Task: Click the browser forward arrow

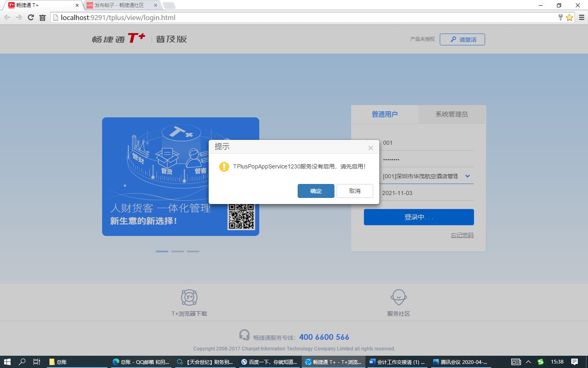Action: coord(19,17)
